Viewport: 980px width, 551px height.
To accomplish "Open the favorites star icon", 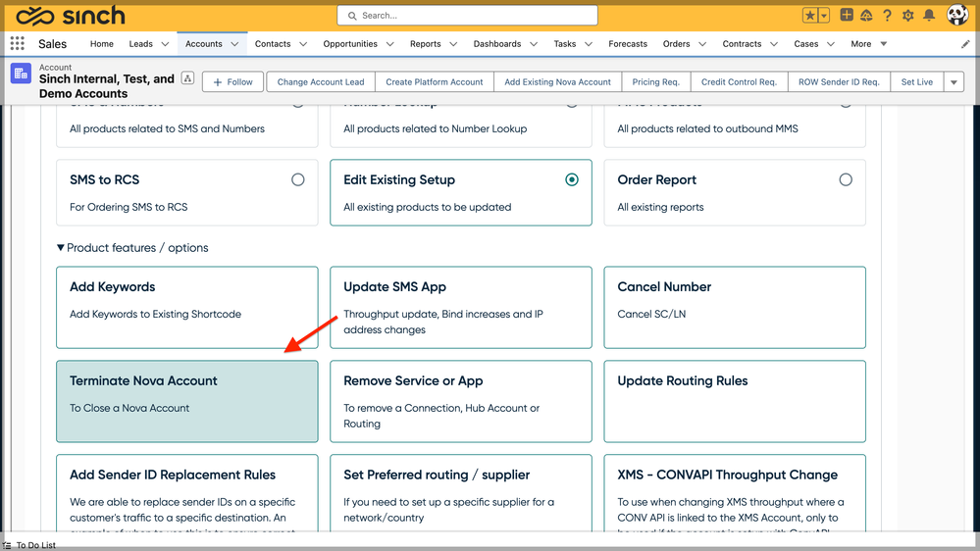I will (x=810, y=16).
